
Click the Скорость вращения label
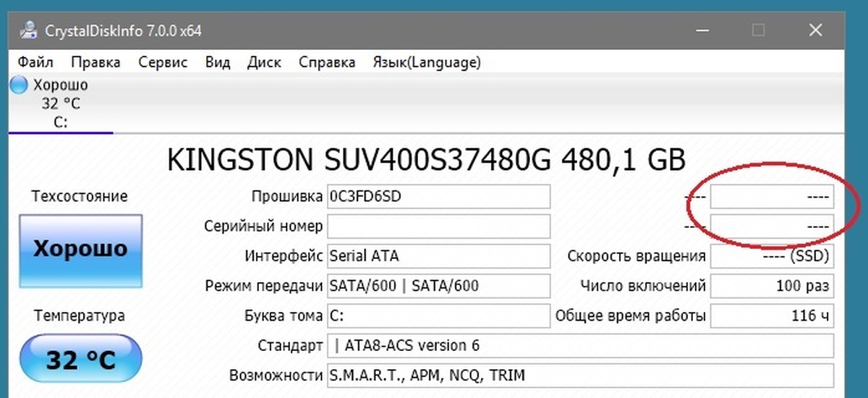[637, 256]
